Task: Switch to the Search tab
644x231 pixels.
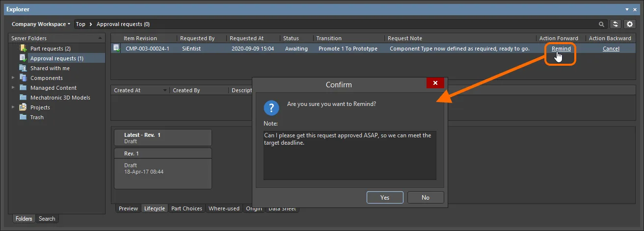Action: coord(47,219)
